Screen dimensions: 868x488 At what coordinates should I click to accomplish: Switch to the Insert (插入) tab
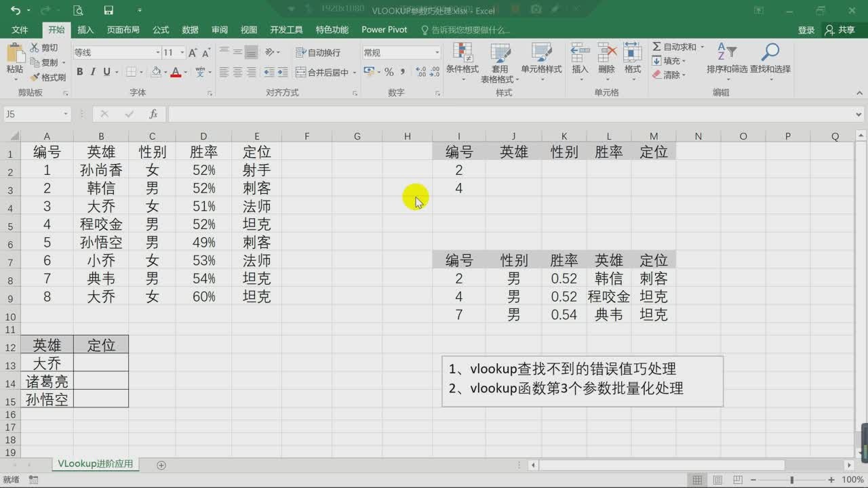pyautogui.click(x=85, y=30)
